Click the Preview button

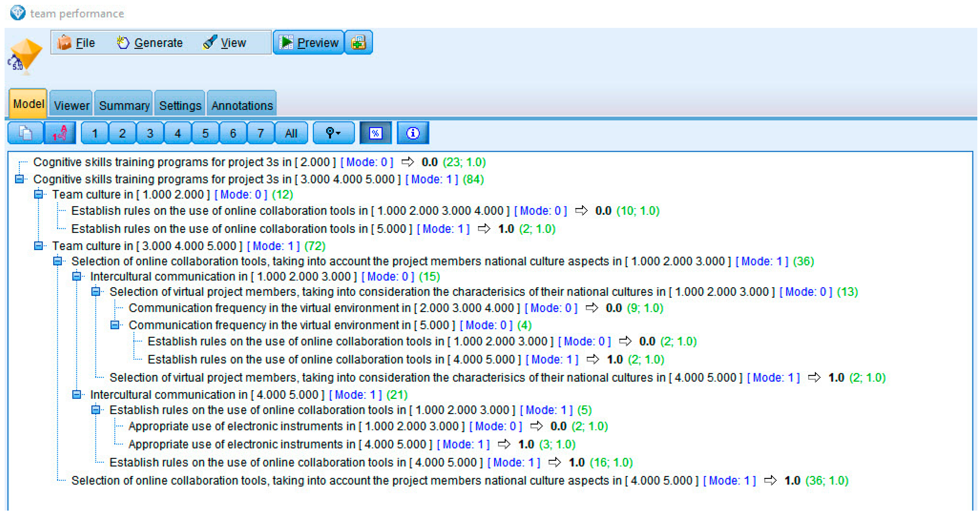click(308, 43)
